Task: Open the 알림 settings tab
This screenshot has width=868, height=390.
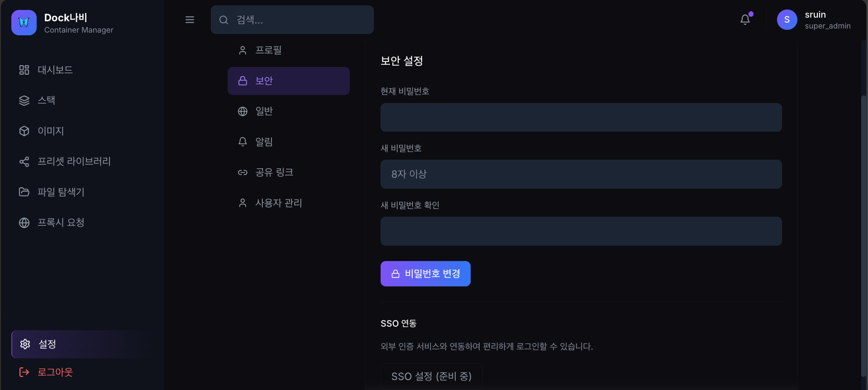Action: pos(264,142)
